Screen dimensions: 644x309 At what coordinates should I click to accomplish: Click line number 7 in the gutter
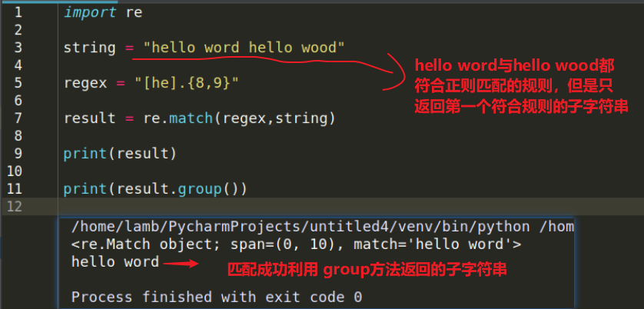[18, 118]
